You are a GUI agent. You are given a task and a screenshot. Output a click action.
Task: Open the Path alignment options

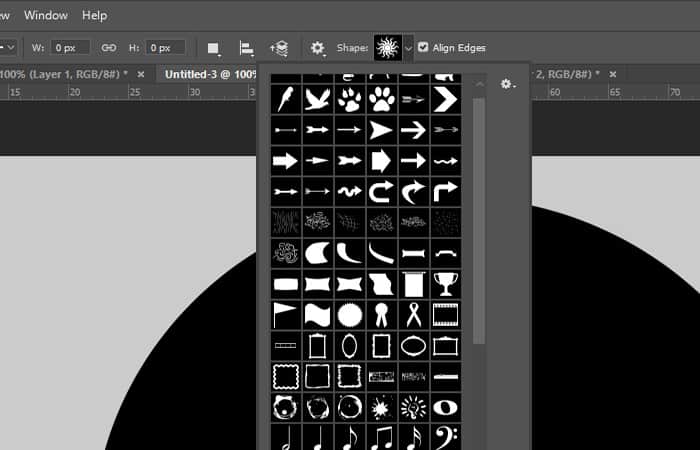(246, 48)
